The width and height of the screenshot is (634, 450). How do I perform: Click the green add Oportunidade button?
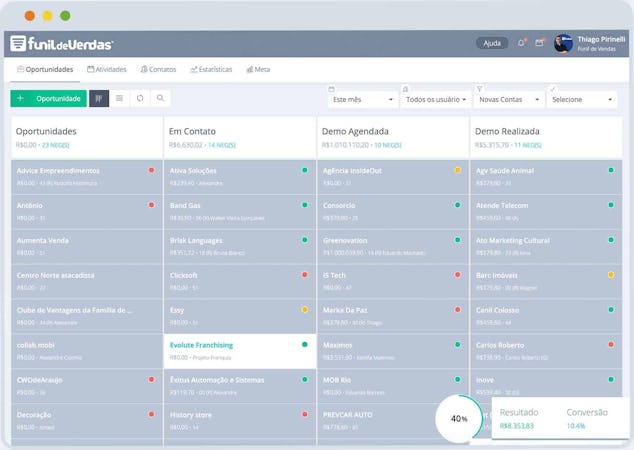click(x=49, y=99)
